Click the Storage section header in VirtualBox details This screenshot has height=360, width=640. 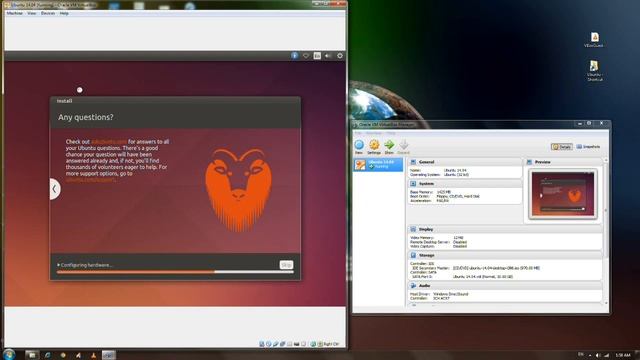[505, 255]
